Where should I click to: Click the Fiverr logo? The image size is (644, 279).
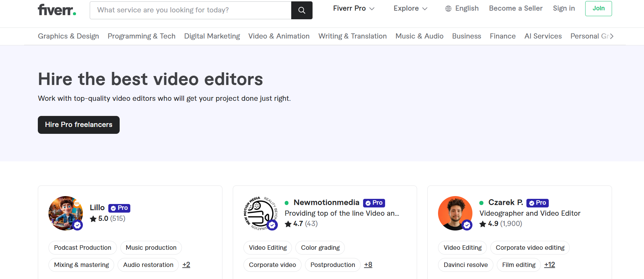[57, 10]
